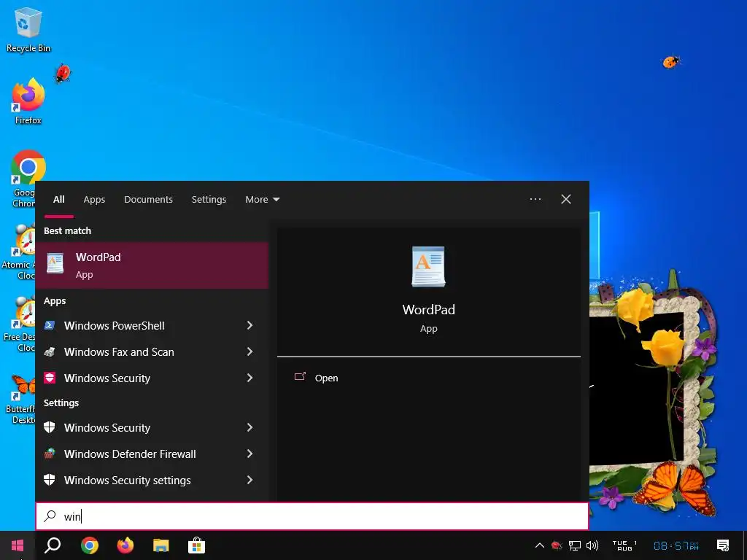Click the search box containing 'win'
Screen dimensions: 747x560
coord(312,516)
